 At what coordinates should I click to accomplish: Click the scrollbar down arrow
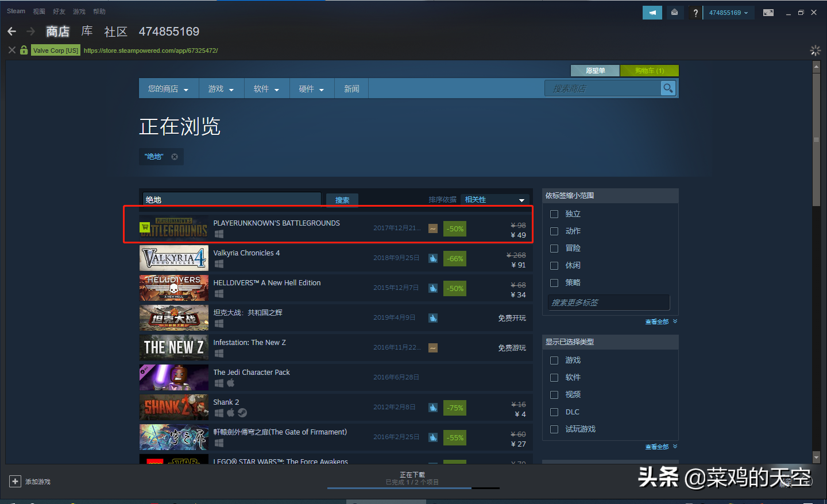tap(816, 458)
